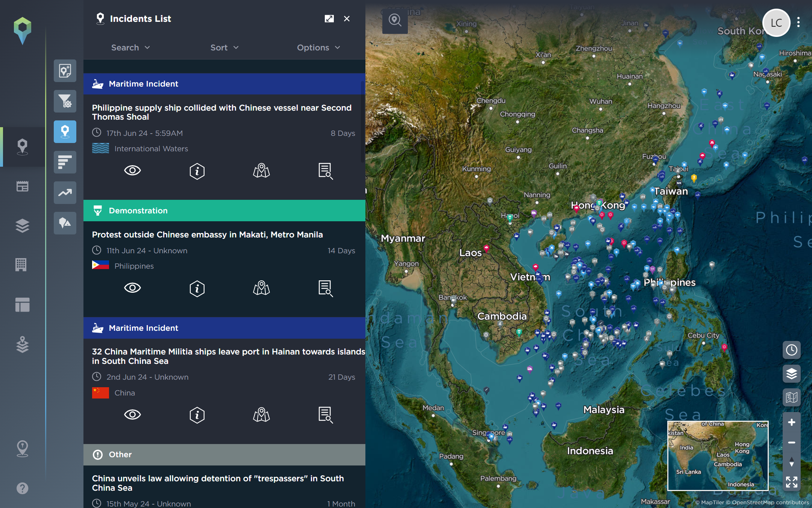812x508 pixels.
Task: Open the person layers sidebar icon
Action: (23, 344)
